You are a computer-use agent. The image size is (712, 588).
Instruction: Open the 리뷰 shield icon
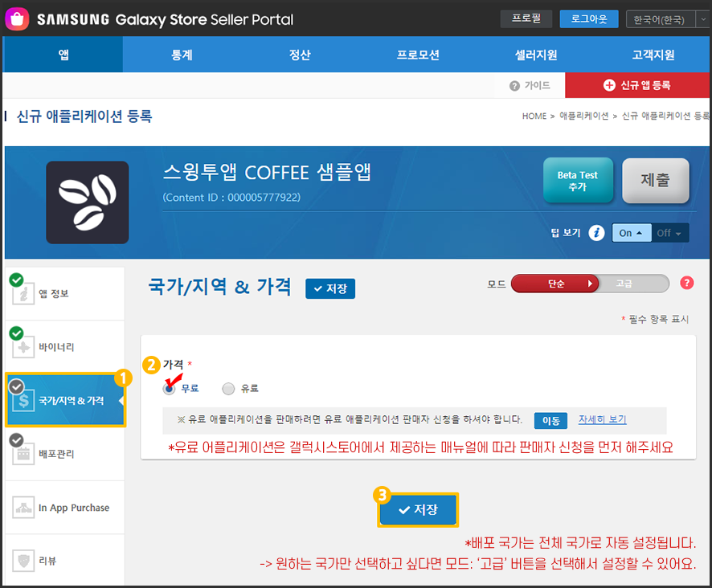point(24,561)
